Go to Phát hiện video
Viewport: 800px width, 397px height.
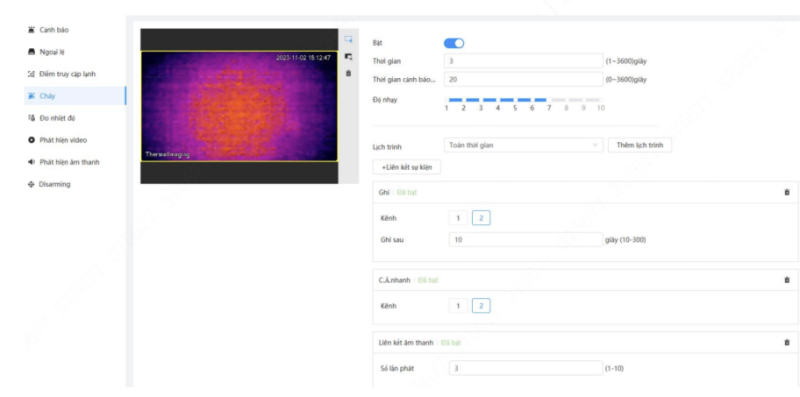(57, 140)
